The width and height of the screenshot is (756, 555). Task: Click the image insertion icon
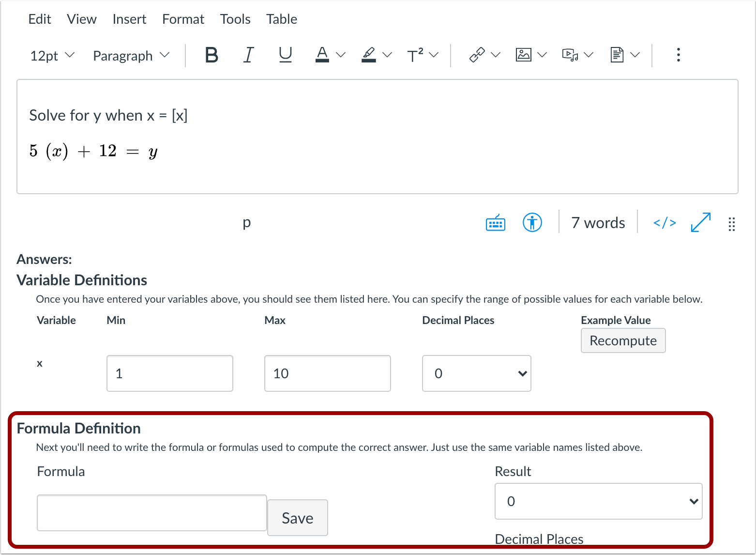coord(524,55)
